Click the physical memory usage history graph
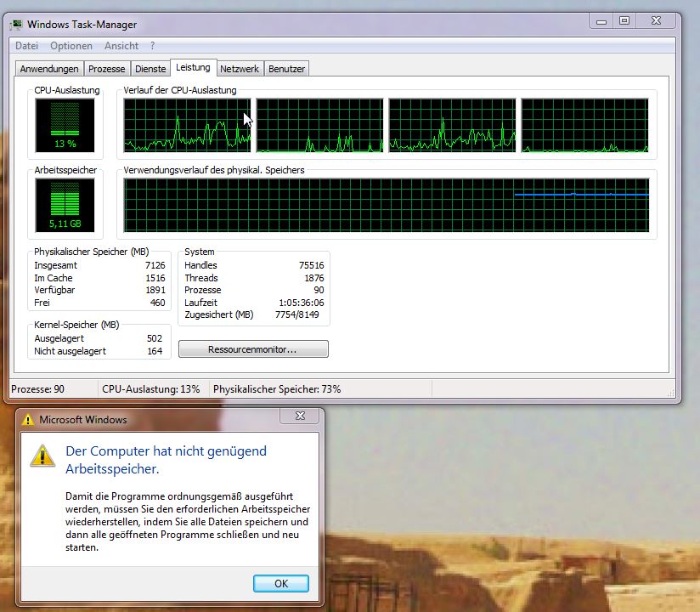 point(387,205)
